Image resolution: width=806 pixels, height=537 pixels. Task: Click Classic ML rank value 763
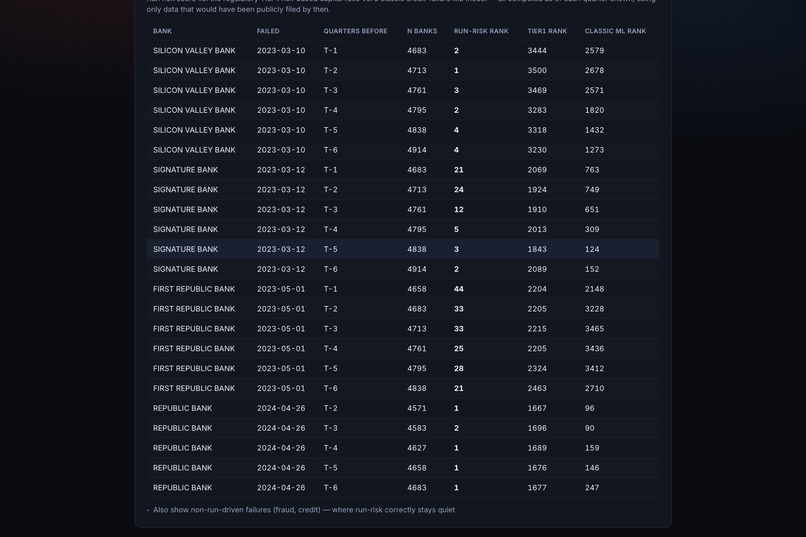click(x=592, y=170)
